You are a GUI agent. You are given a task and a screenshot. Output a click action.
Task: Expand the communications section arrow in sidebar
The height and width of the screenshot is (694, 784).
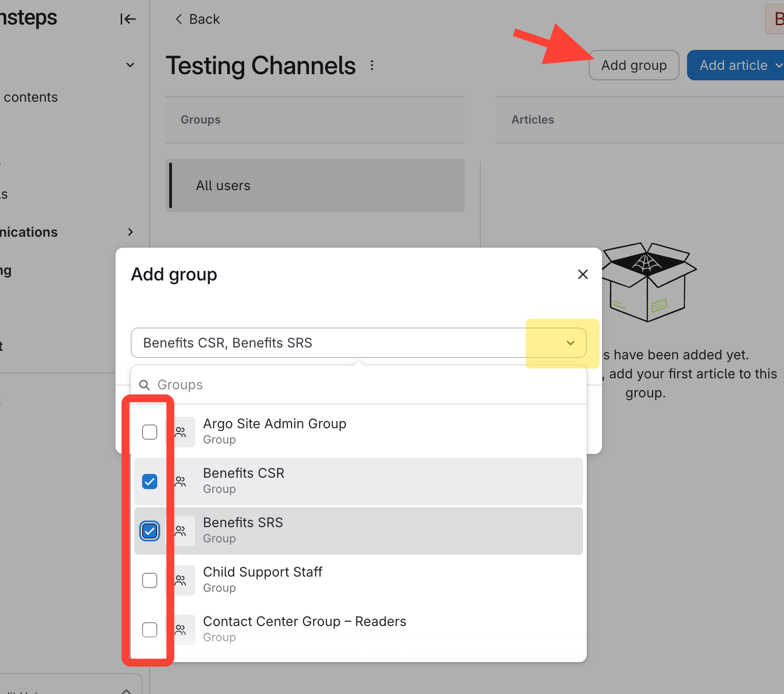click(131, 232)
